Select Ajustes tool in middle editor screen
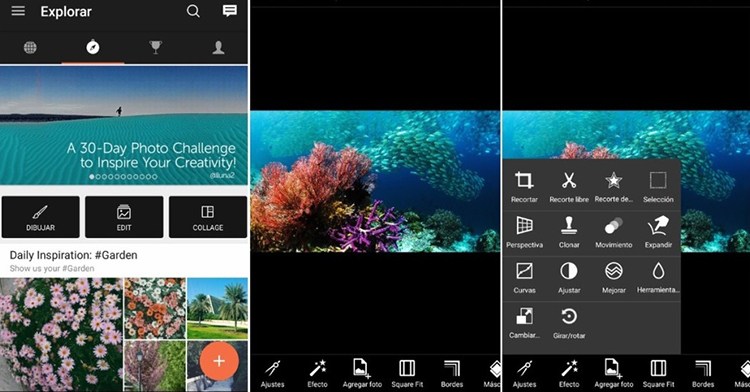The width and height of the screenshot is (750, 392). pyautogui.click(x=273, y=374)
